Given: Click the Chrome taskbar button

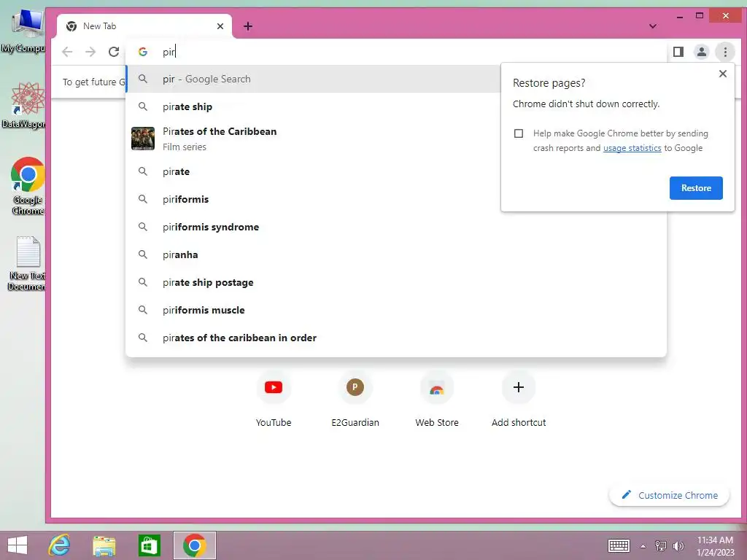Looking at the screenshot, I should click(x=194, y=545).
